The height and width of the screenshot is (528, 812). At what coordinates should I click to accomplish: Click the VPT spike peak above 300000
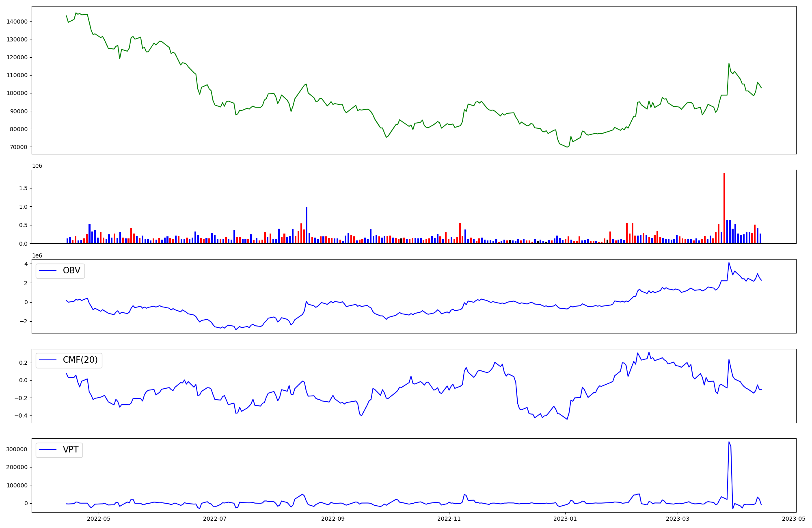click(x=729, y=442)
